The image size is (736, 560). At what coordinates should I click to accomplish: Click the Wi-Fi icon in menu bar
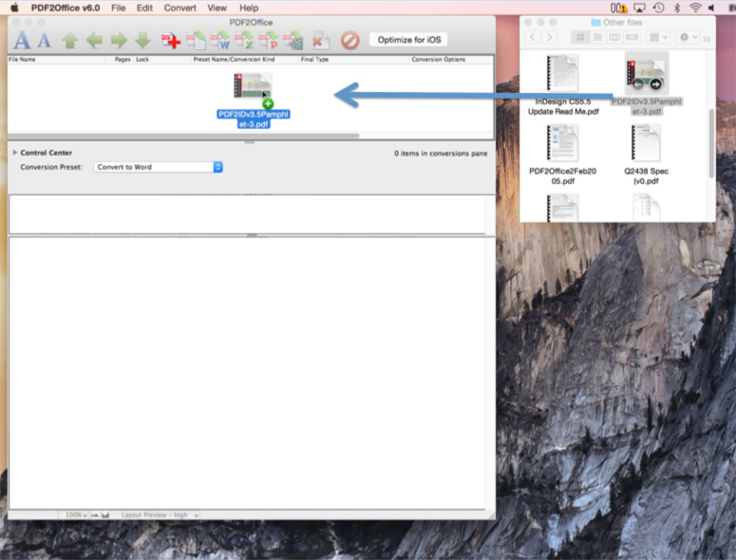pos(695,8)
